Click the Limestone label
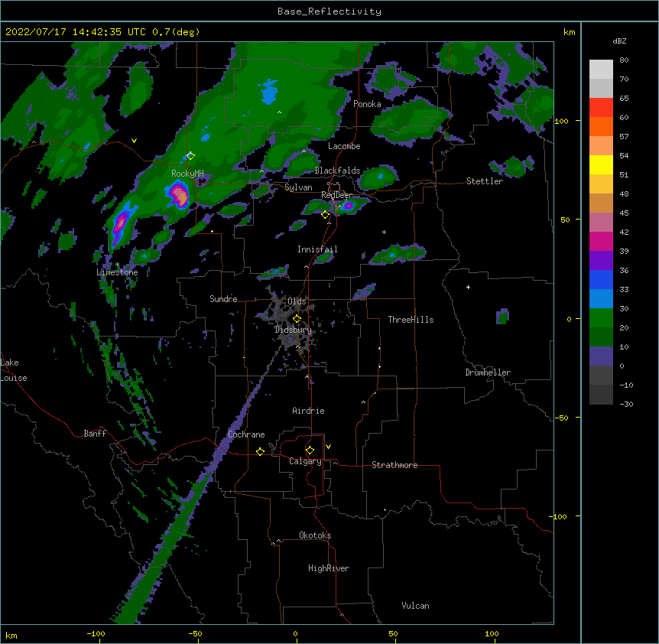 click(x=117, y=272)
